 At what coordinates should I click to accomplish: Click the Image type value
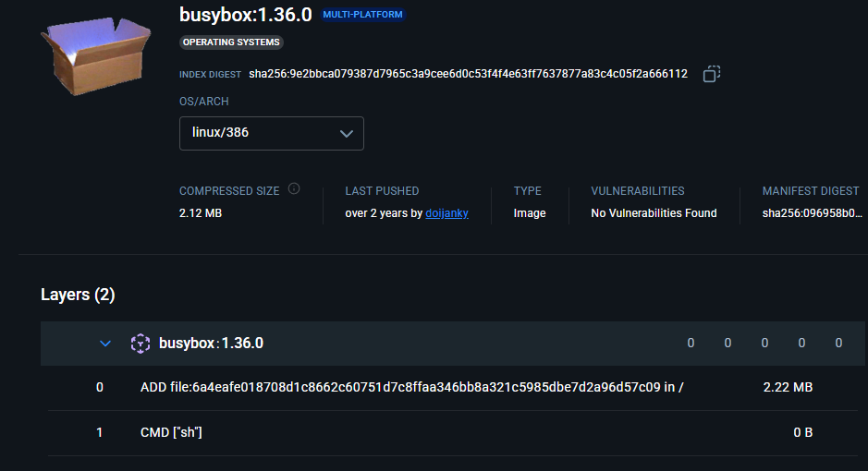click(530, 212)
